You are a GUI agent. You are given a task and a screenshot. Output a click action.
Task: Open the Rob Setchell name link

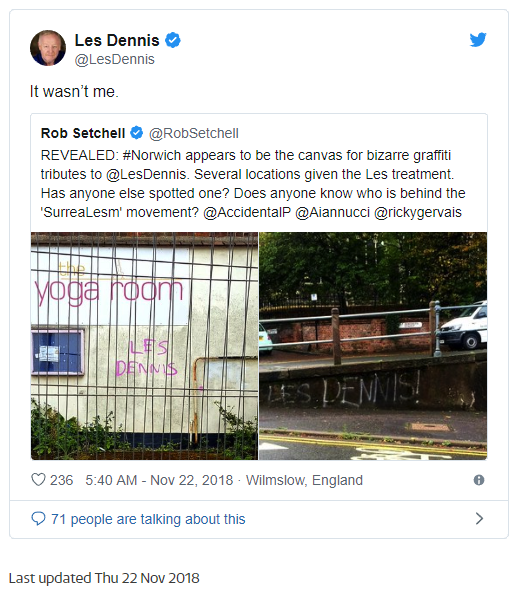pyautogui.click(x=83, y=133)
